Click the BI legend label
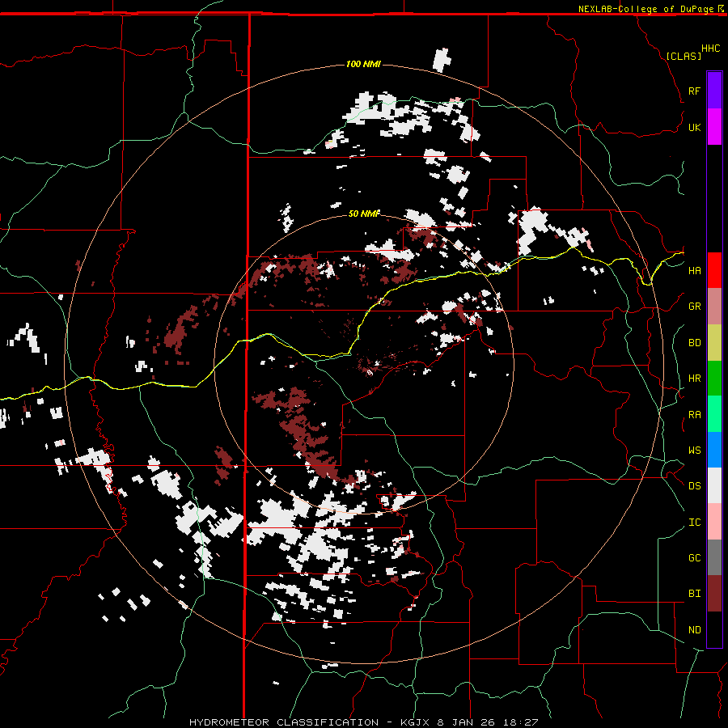The height and width of the screenshot is (728, 728). (x=694, y=594)
